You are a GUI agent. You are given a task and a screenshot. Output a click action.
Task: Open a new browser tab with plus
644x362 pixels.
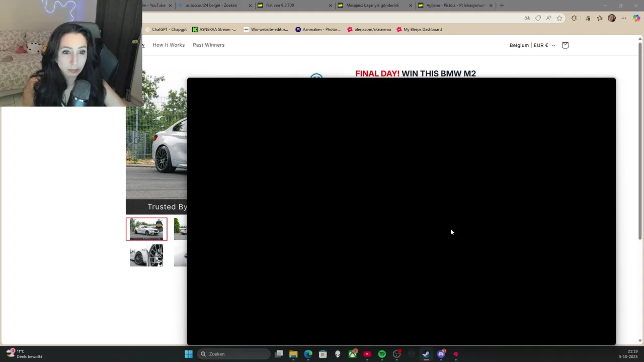[x=502, y=6]
